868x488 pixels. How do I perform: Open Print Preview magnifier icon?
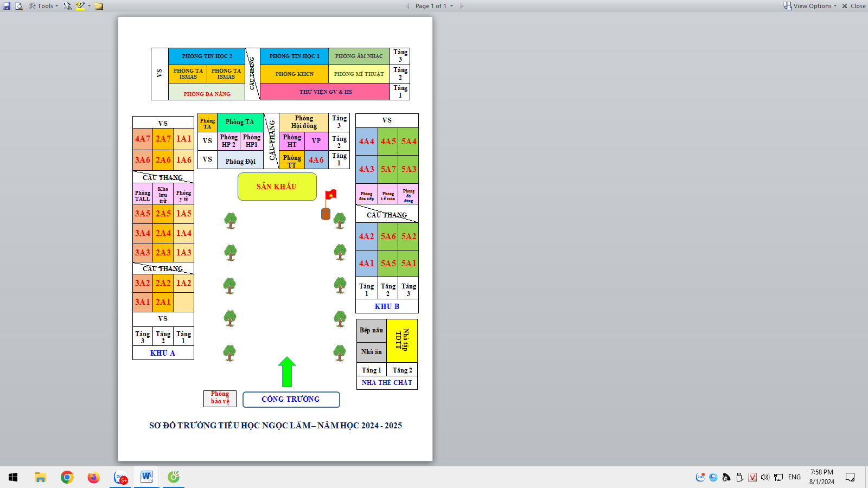click(19, 6)
